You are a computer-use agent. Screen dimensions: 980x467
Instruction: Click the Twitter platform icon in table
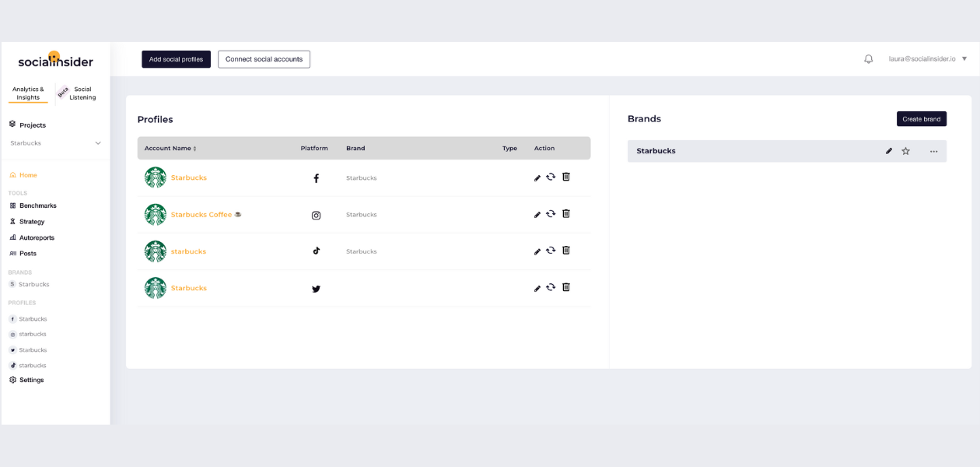[316, 289]
